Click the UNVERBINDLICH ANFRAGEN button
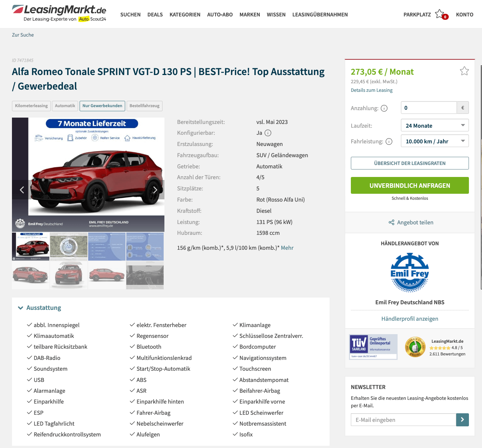482x448 pixels. 410,186
